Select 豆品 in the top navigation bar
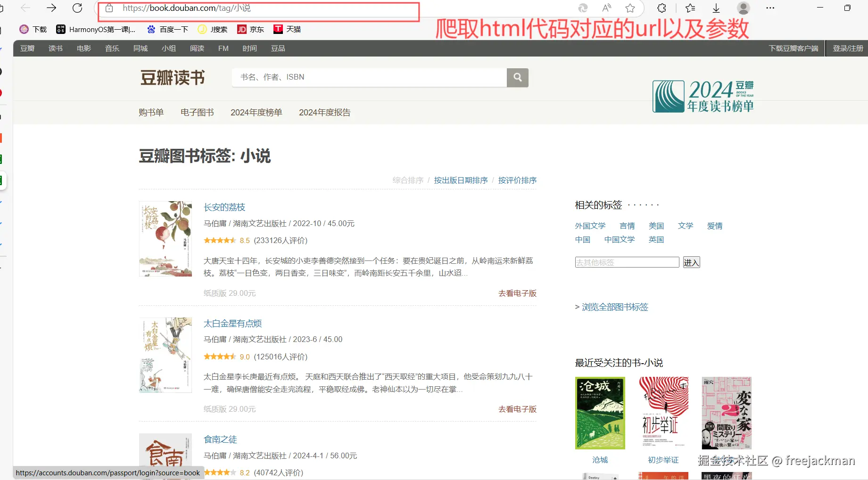Viewport: 868px width, 480px height. (278, 49)
